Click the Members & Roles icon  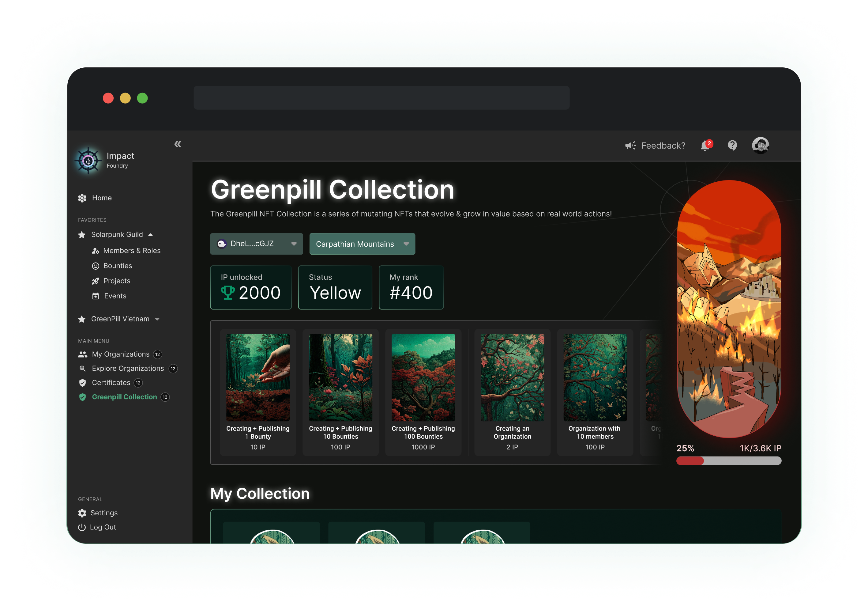96,251
